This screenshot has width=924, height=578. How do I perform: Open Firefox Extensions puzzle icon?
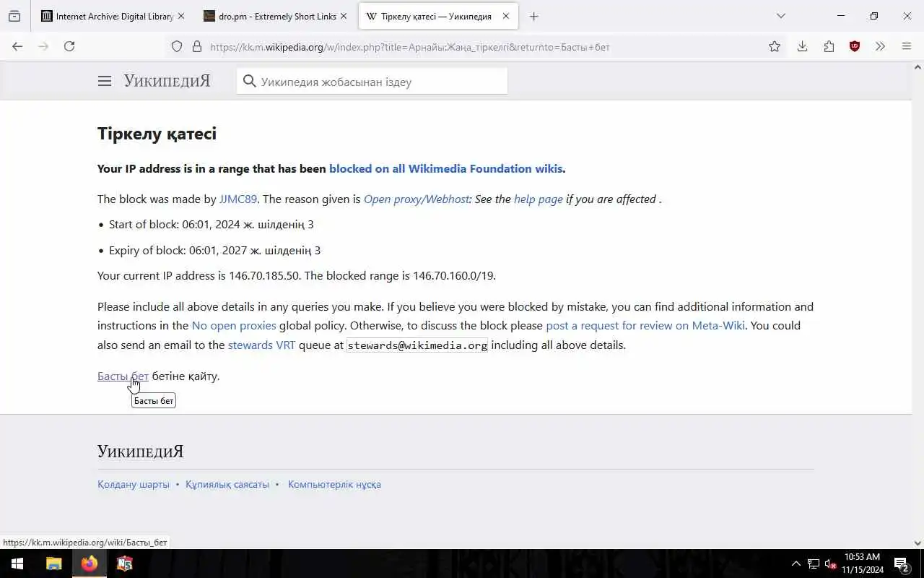[829, 46]
